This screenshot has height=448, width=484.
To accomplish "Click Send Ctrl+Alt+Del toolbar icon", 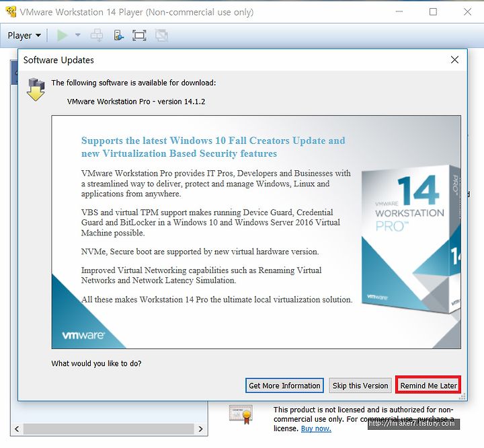I will pyautogui.click(x=97, y=35).
